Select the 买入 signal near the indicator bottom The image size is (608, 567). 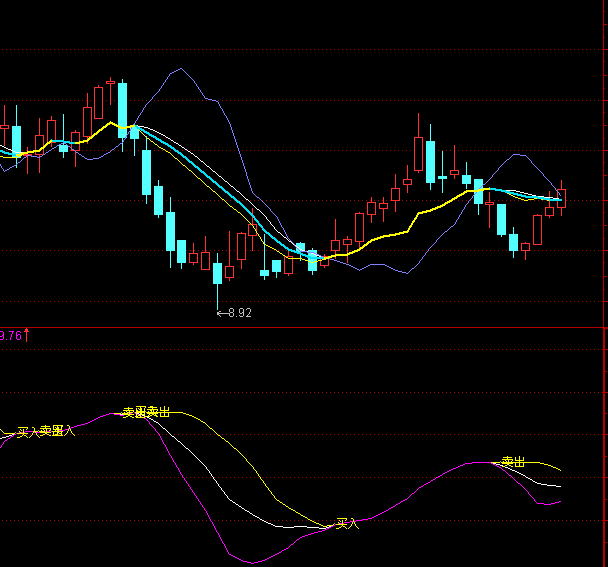point(347,523)
